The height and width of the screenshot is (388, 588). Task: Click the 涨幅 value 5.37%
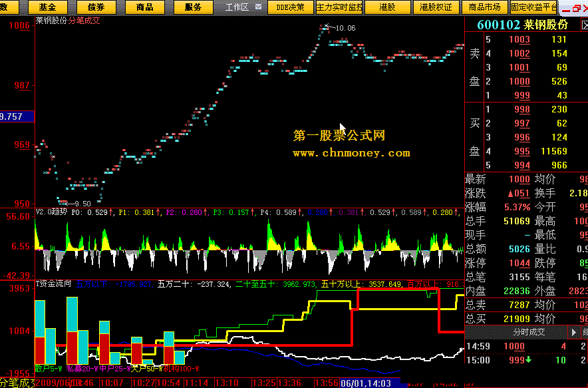(x=517, y=207)
